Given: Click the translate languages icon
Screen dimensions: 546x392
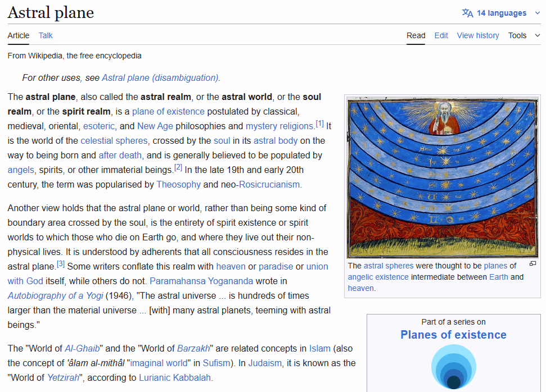Looking at the screenshot, I should point(467,13).
